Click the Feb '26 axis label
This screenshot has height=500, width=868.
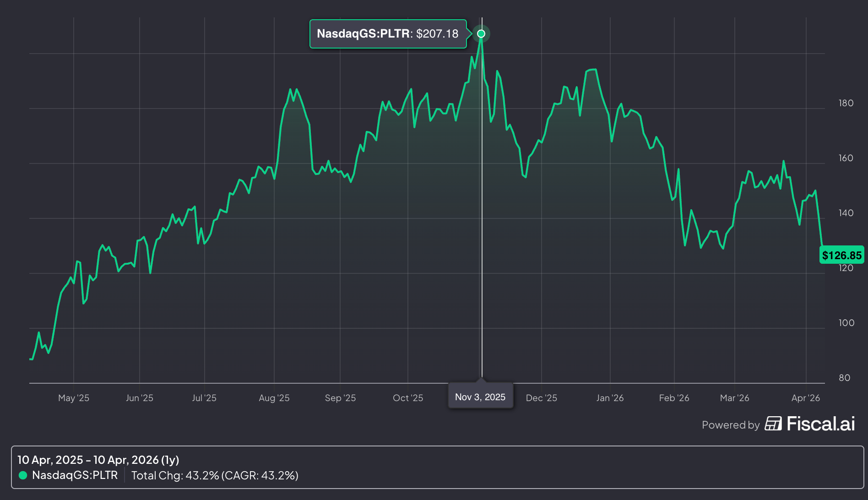(674, 398)
